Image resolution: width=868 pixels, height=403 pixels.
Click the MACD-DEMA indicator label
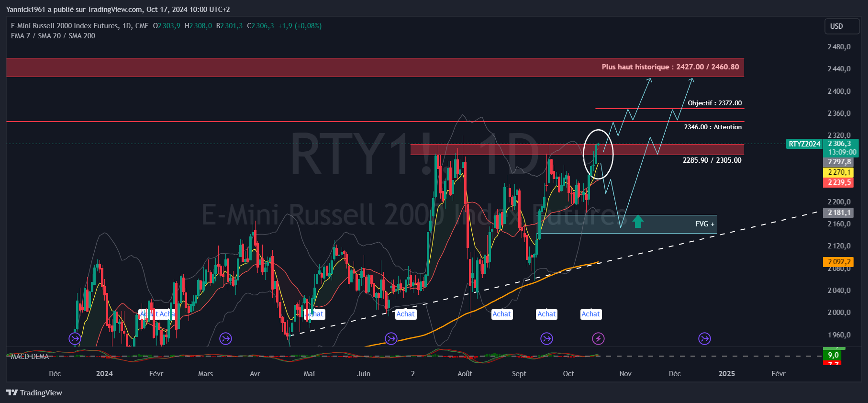pos(30,357)
